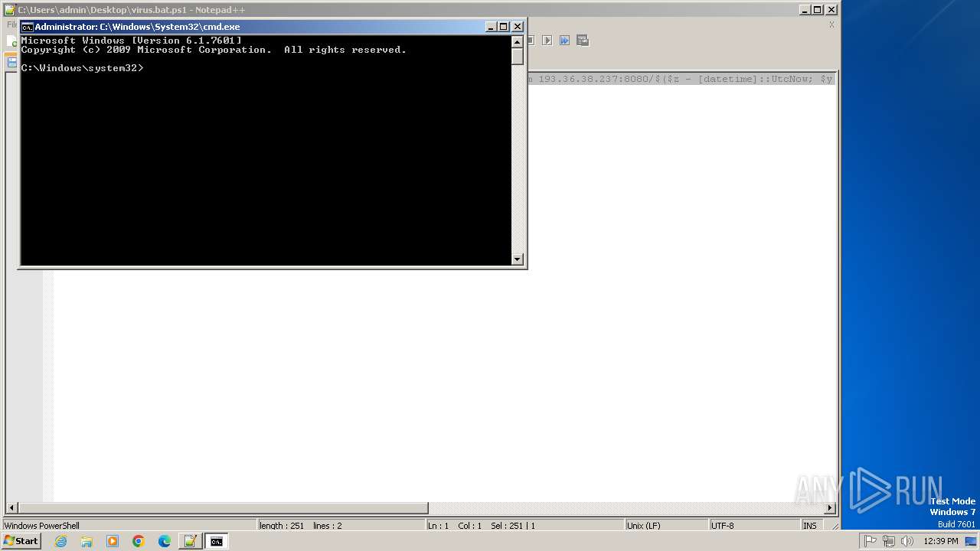Launch Internet Explorer from the taskbar
Image resolution: width=980 pixels, height=551 pixels.
60,541
